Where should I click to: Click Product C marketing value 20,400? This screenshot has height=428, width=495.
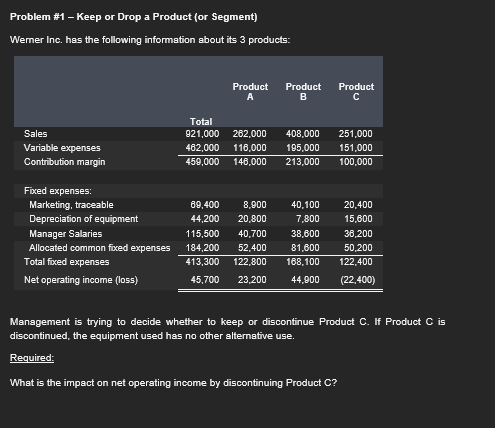pyautogui.click(x=358, y=205)
